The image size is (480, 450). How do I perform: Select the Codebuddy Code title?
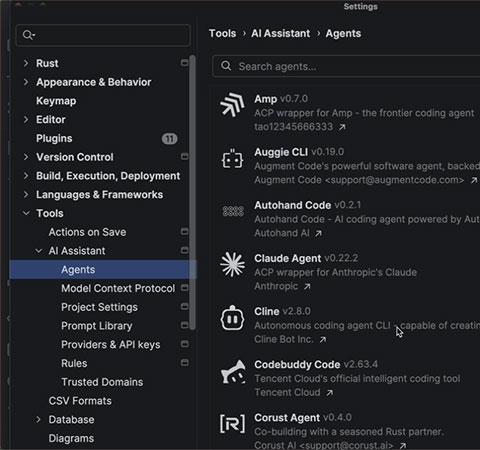coord(297,364)
